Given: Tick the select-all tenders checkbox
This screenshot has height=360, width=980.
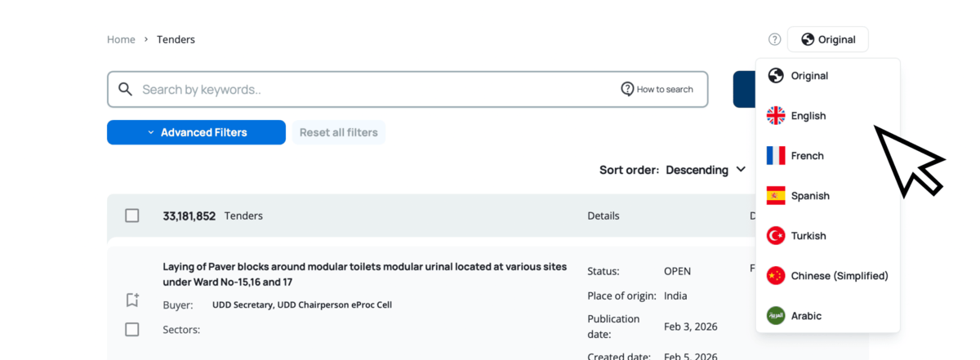Looking at the screenshot, I should tap(132, 216).
